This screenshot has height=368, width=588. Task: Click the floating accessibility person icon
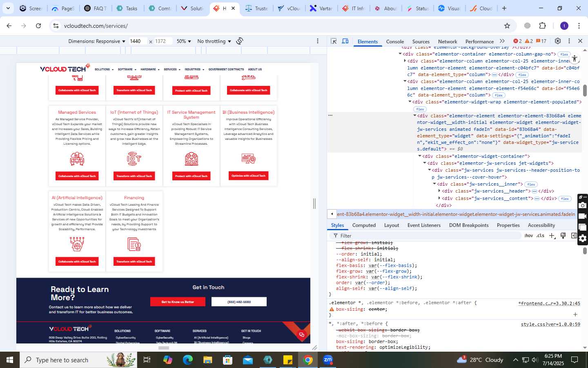pyautogui.click(x=575, y=58)
